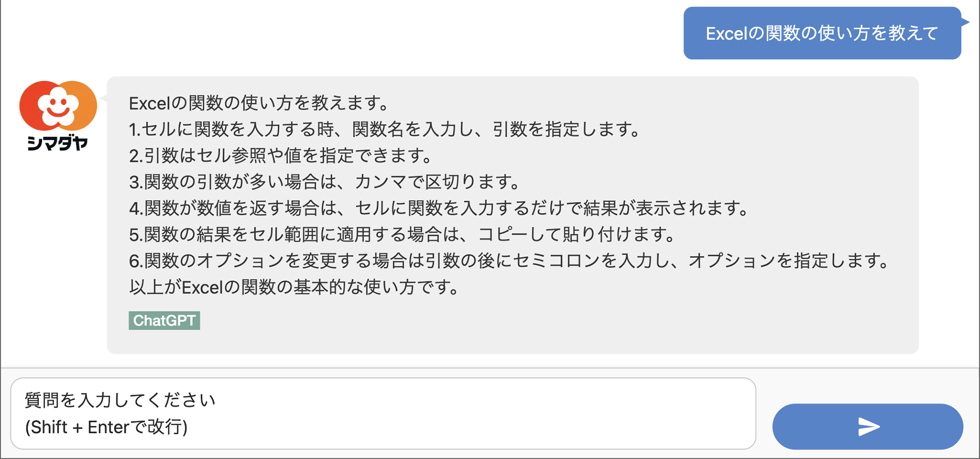
Task: Click the smiley face in the logo
Action: click(x=58, y=106)
